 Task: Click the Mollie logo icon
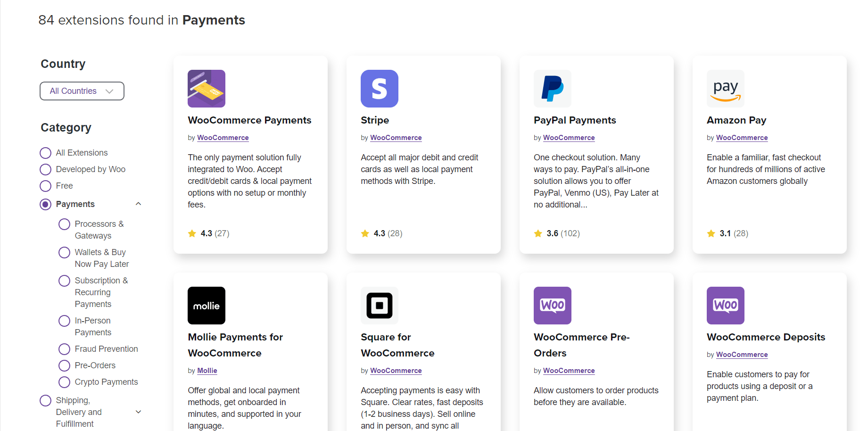point(207,306)
